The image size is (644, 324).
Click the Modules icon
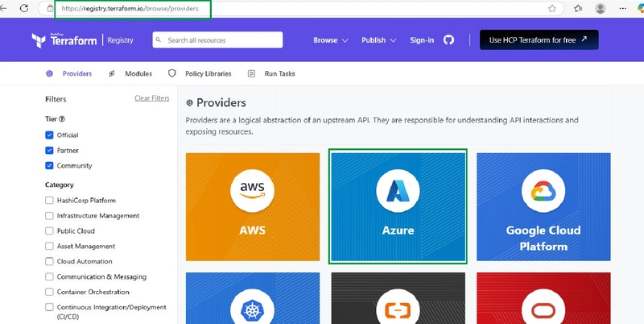pyautogui.click(x=112, y=73)
